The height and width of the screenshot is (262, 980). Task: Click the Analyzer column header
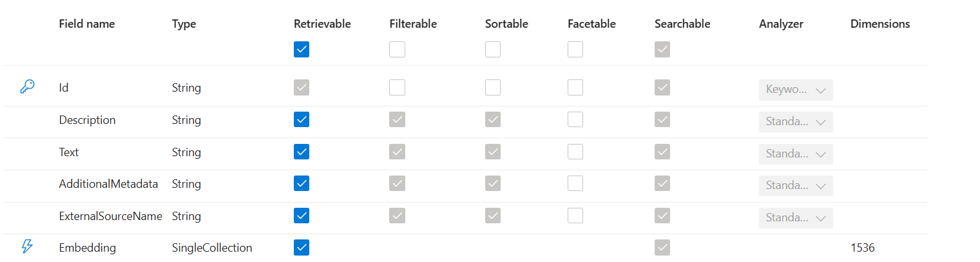pyautogui.click(x=781, y=24)
